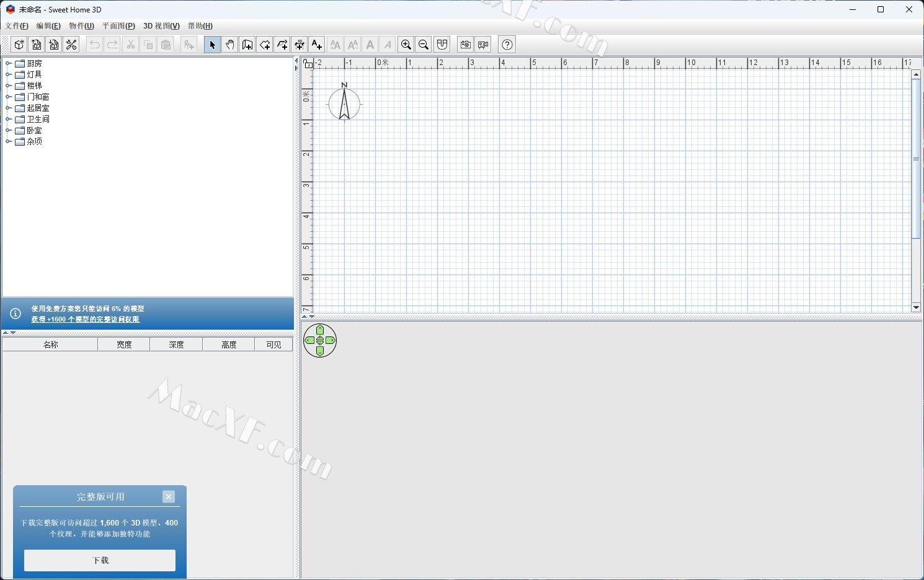The image size is (924, 580).
Task: Open the 平面图(P) menu
Action: tap(118, 26)
